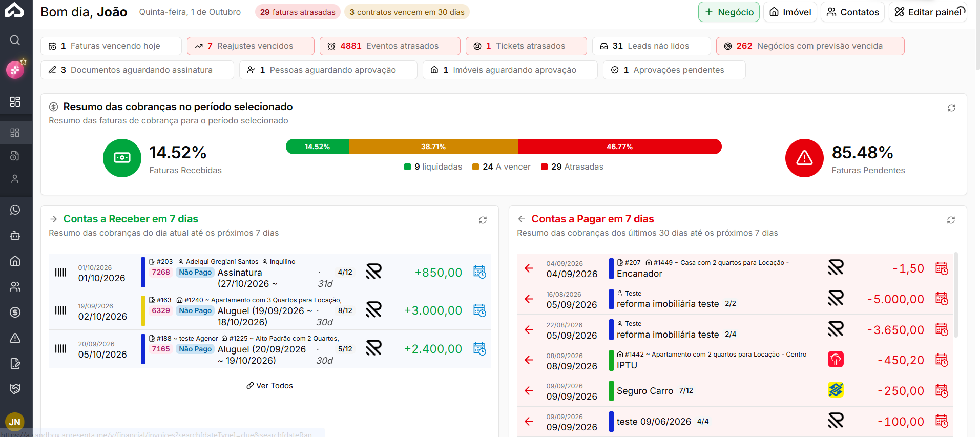Screen dimensions: 980x437
Task: Open the 31 Leads não lidos card
Action: [x=652, y=46]
